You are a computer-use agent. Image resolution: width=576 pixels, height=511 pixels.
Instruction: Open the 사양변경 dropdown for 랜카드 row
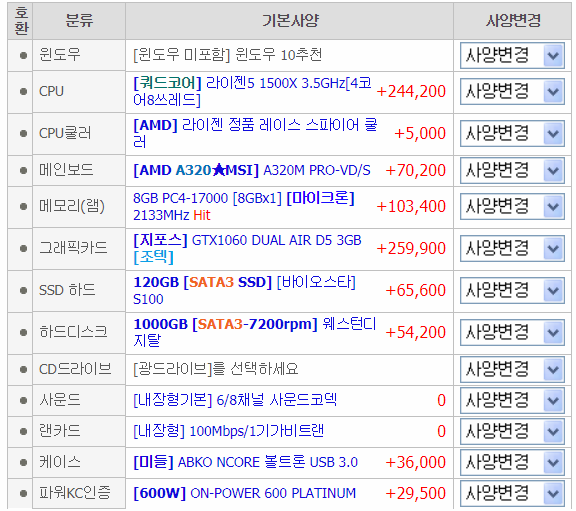tap(512, 432)
